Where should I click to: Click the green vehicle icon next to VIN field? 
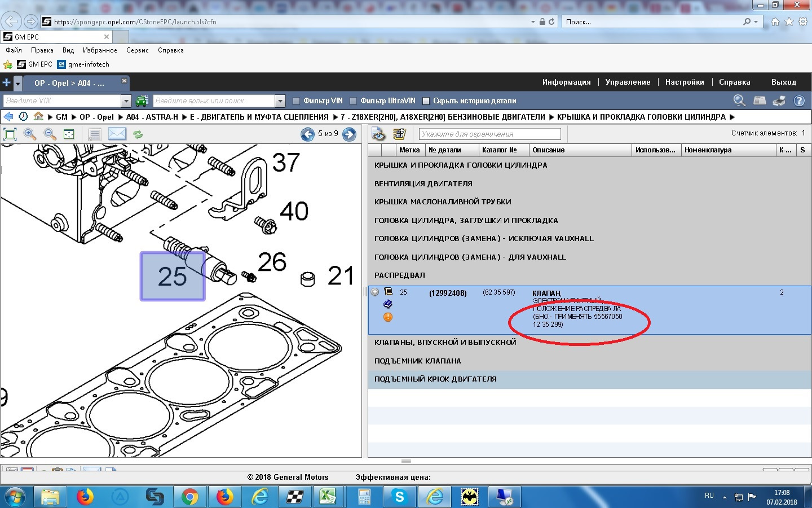pos(142,100)
